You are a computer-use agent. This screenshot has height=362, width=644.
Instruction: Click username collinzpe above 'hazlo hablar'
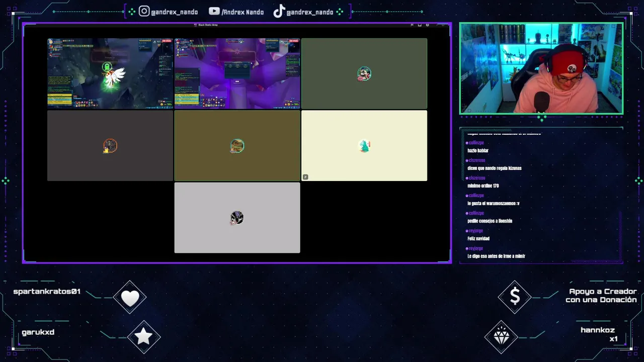pos(476,143)
